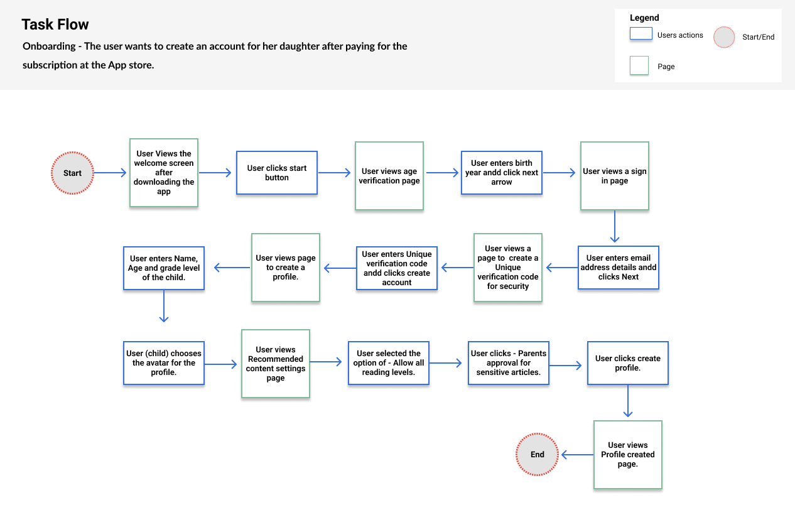795x532 pixels.
Task: Click arrow from start button to age verification
Action: pyautogui.click(x=335, y=173)
